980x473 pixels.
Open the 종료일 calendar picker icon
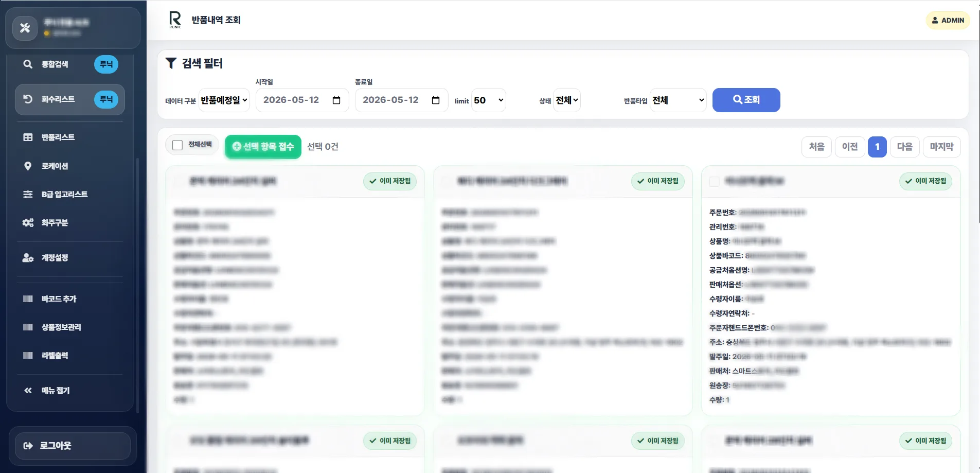pos(436,100)
